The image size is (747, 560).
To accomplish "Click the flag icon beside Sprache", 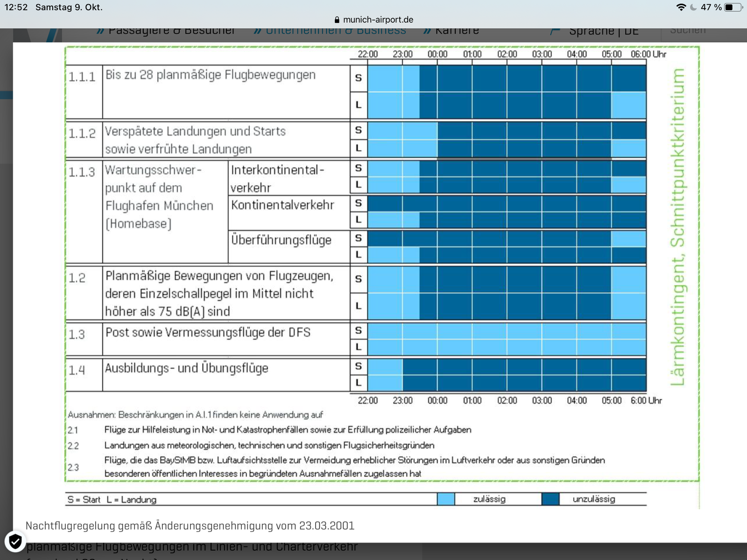I will (x=555, y=31).
